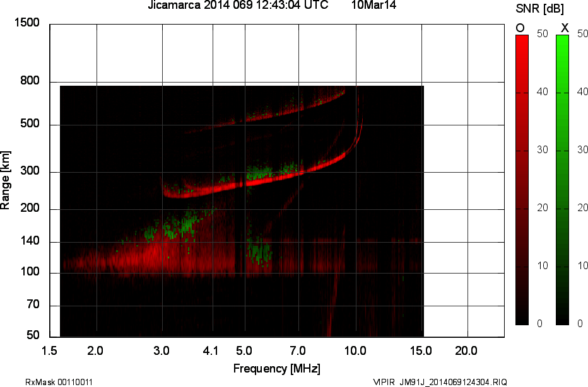
Task: Click the date label 10Mar14
Action: pos(373,5)
